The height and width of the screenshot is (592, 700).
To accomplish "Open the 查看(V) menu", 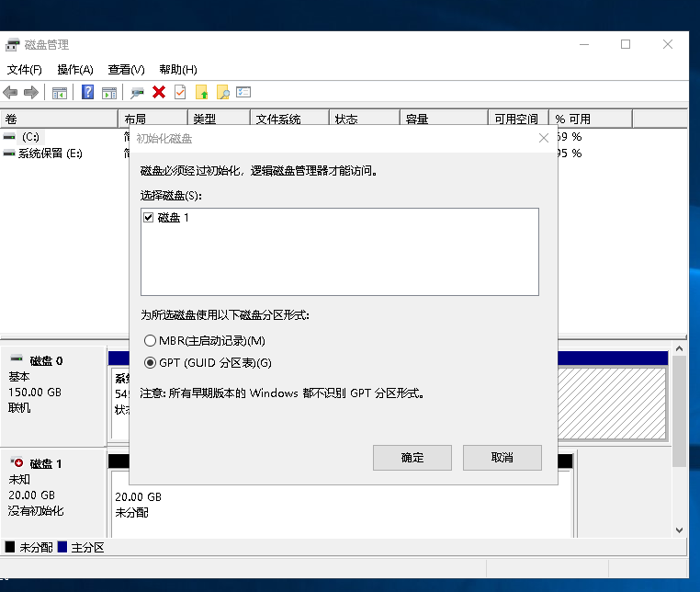I will 126,70.
